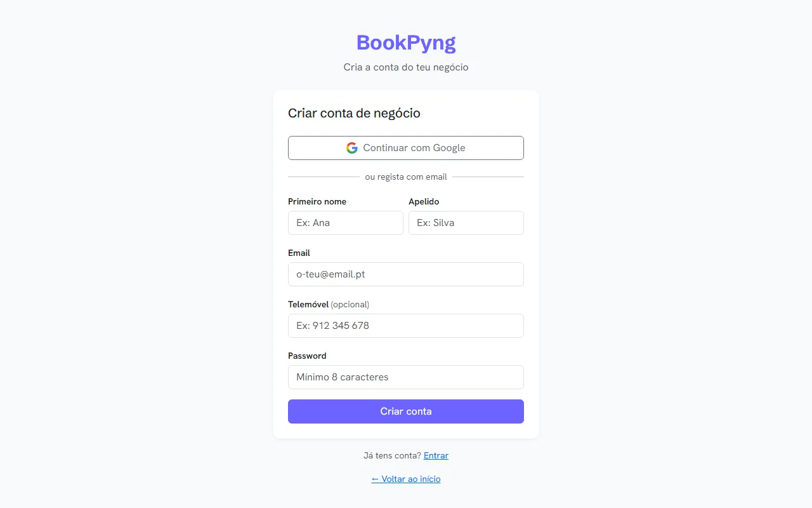Click the Email field label
Viewport: 812px width, 508px height.
point(299,253)
